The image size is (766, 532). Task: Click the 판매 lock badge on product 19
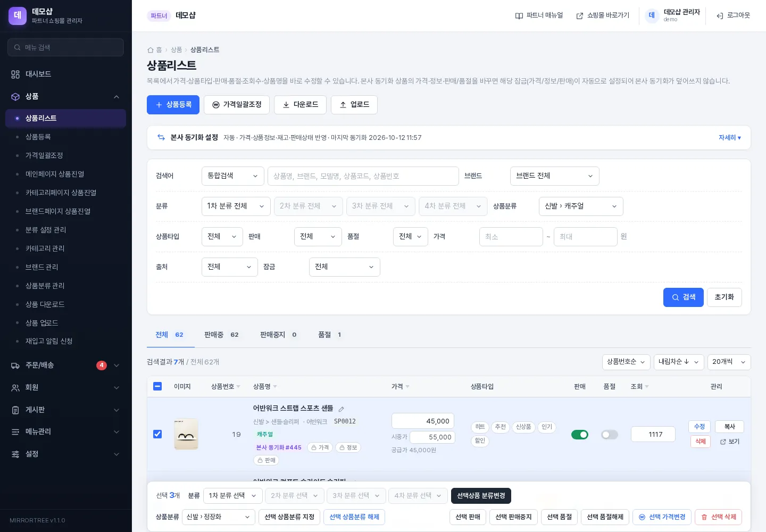click(x=267, y=460)
